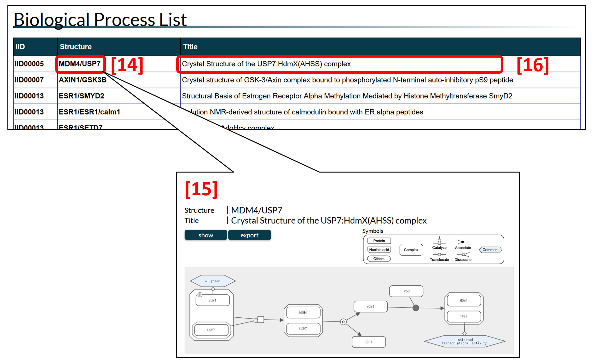Select the oligomer comment node in diagram
Screen dimensions: 596x364
[213, 281]
